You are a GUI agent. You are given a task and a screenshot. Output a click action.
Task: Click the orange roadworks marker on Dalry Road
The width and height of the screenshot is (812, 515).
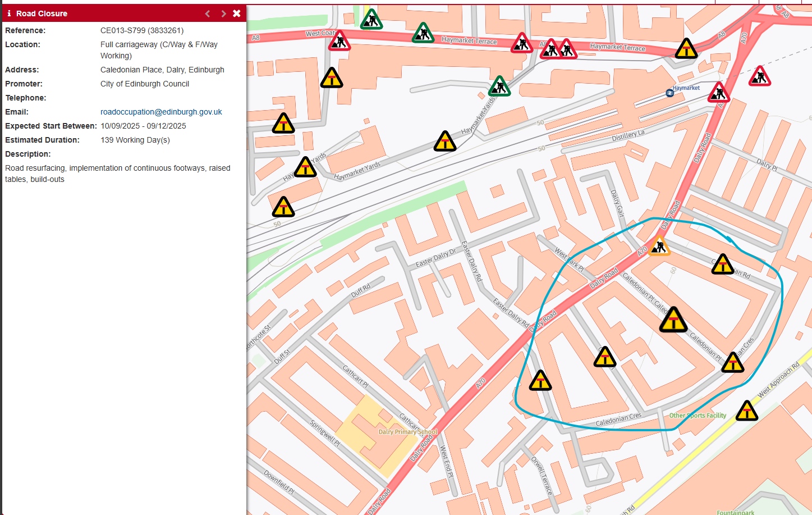point(659,247)
